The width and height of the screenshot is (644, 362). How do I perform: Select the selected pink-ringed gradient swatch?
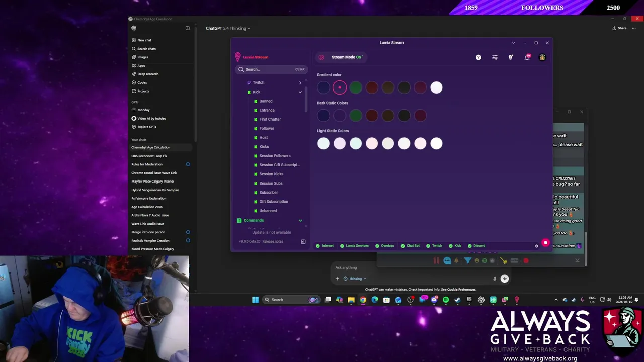[x=340, y=87]
